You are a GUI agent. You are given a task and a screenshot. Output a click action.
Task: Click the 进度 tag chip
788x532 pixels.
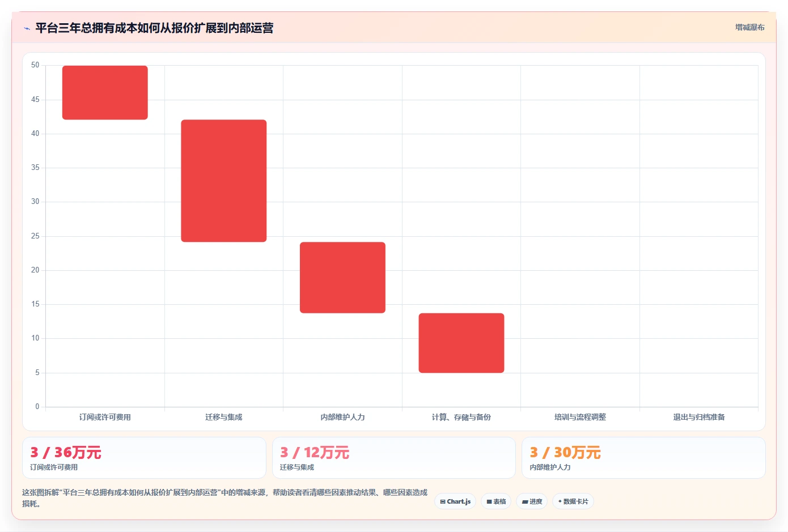click(532, 501)
